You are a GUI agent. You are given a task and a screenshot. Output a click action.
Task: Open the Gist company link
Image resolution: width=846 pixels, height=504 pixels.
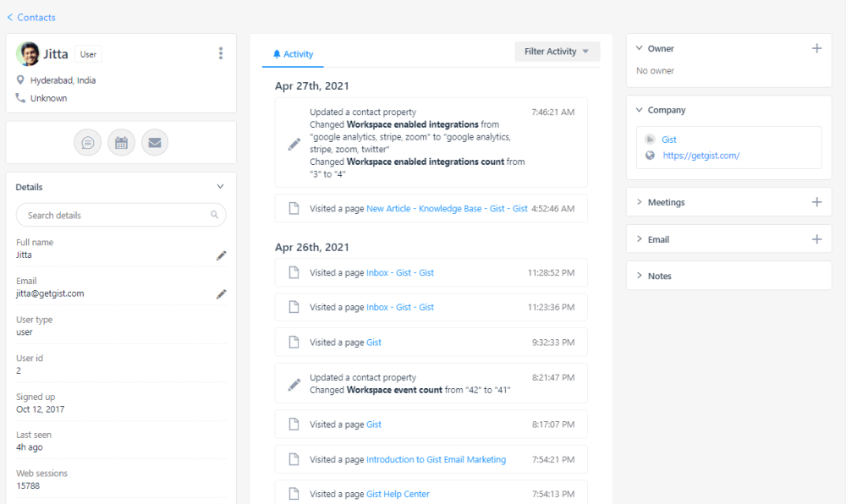coord(669,140)
